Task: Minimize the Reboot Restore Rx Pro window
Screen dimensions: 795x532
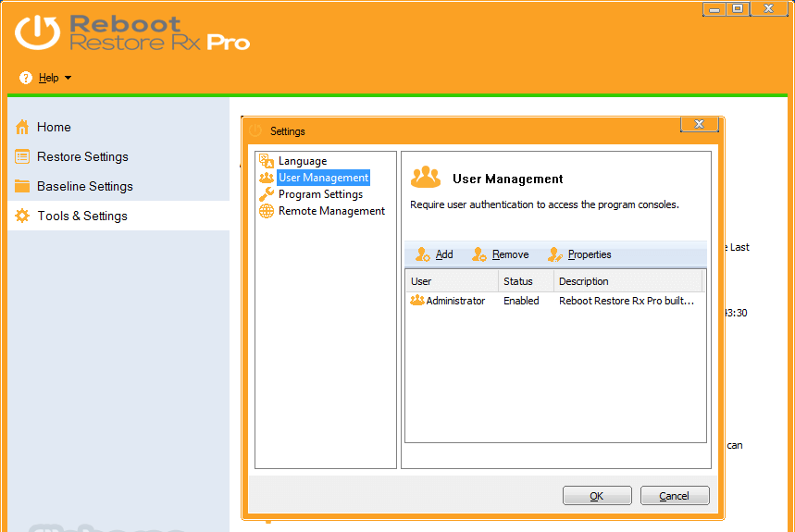Action: (714, 9)
